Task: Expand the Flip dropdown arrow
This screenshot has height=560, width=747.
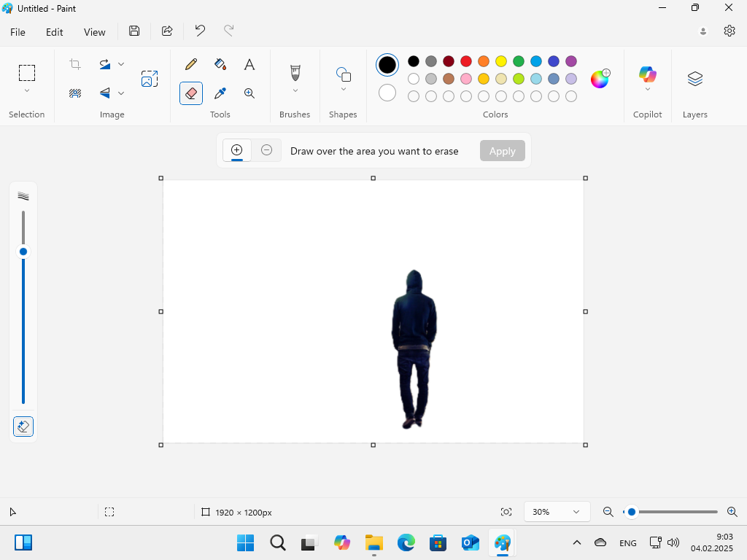Action: [x=121, y=93]
